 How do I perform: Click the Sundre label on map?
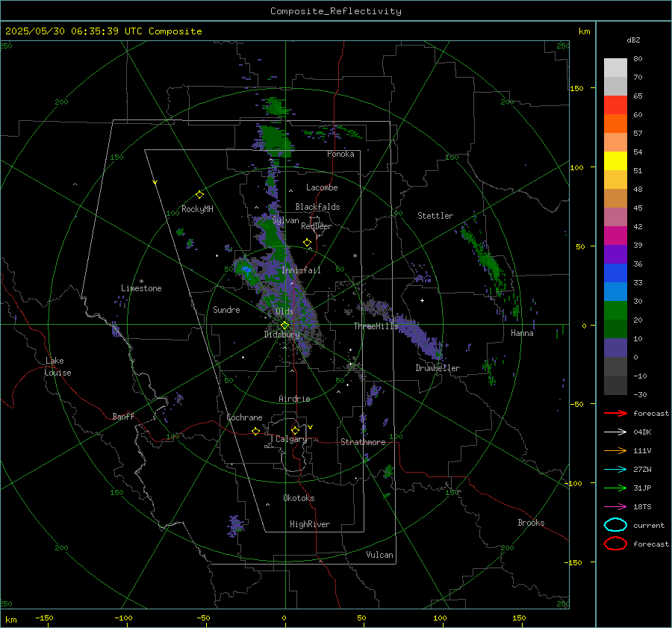[x=226, y=309]
